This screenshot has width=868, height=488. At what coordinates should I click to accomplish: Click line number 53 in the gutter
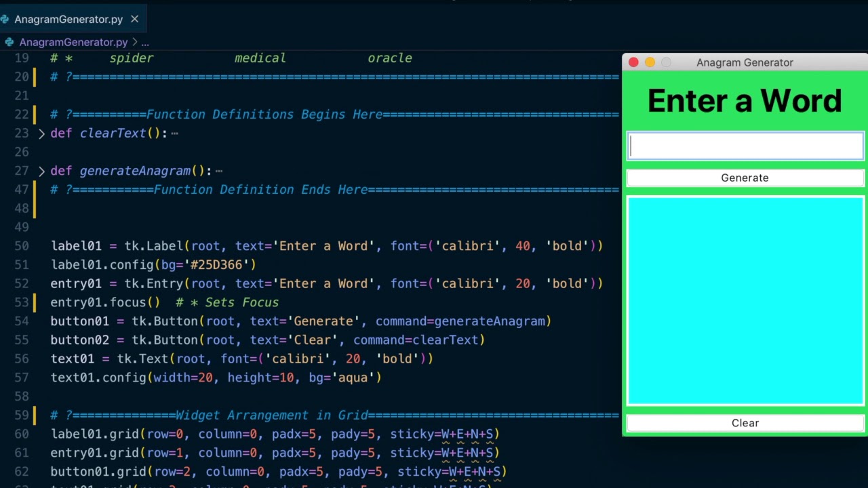tap(21, 302)
